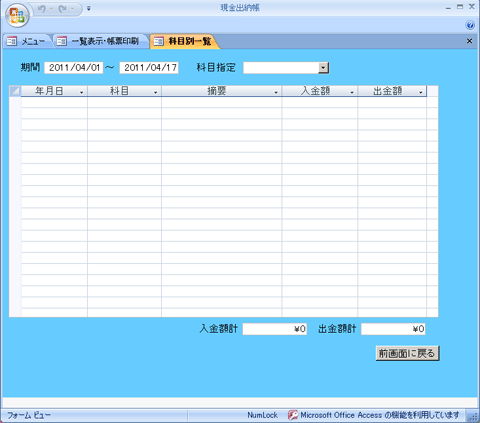Click the end date field 2011/04/17

coord(149,68)
